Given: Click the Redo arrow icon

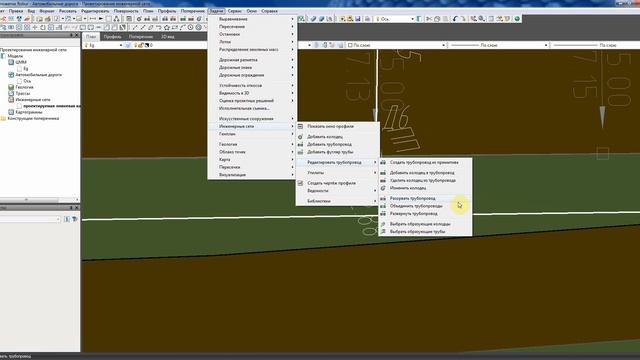Looking at the screenshot, I should point(463,19).
